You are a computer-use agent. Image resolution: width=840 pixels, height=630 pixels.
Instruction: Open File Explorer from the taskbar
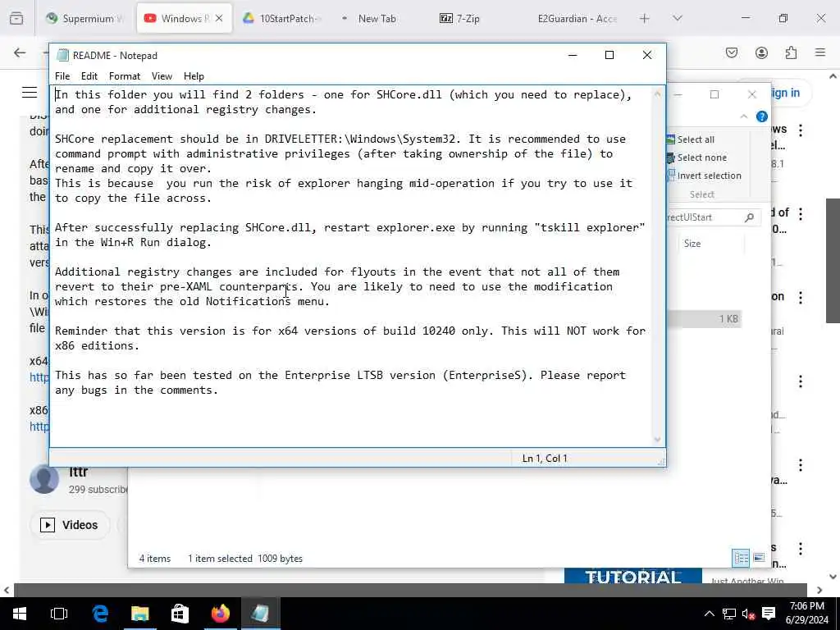139,614
